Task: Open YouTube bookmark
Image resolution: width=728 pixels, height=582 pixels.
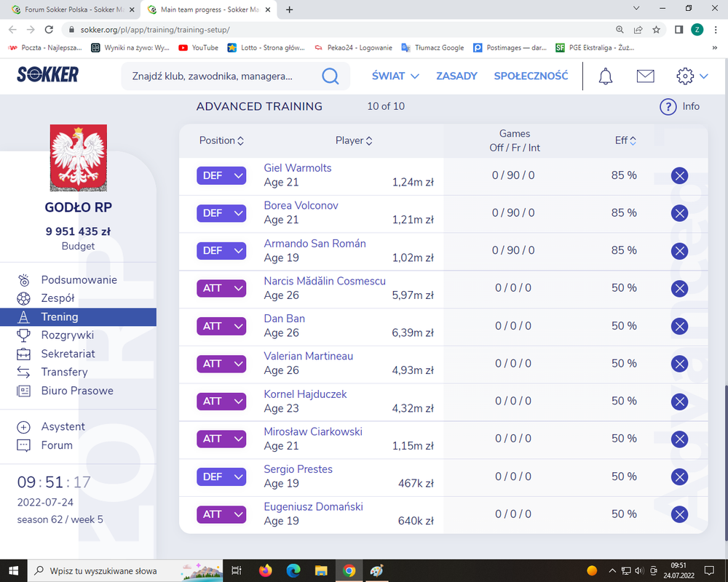Action: (x=199, y=47)
